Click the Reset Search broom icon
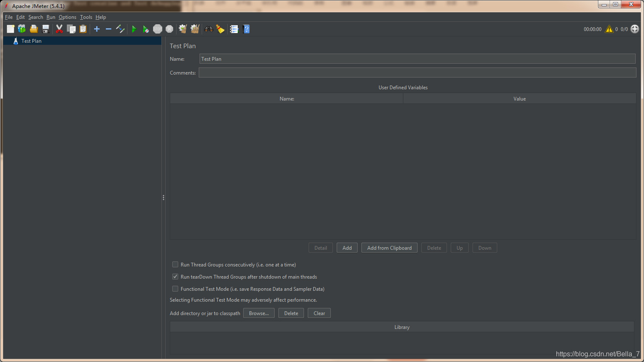644x362 pixels. click(x=220, y=29)
